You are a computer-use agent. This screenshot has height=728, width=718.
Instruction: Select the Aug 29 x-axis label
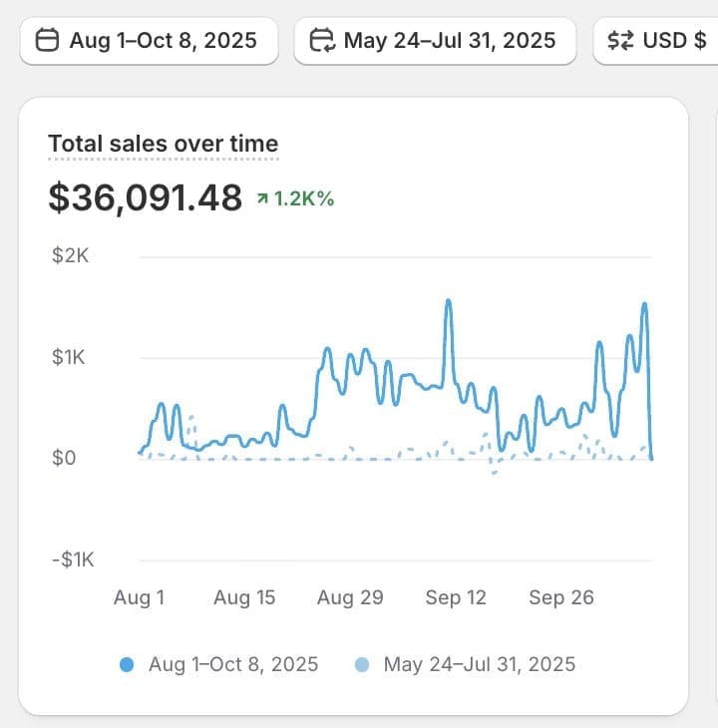pos(350,597)
